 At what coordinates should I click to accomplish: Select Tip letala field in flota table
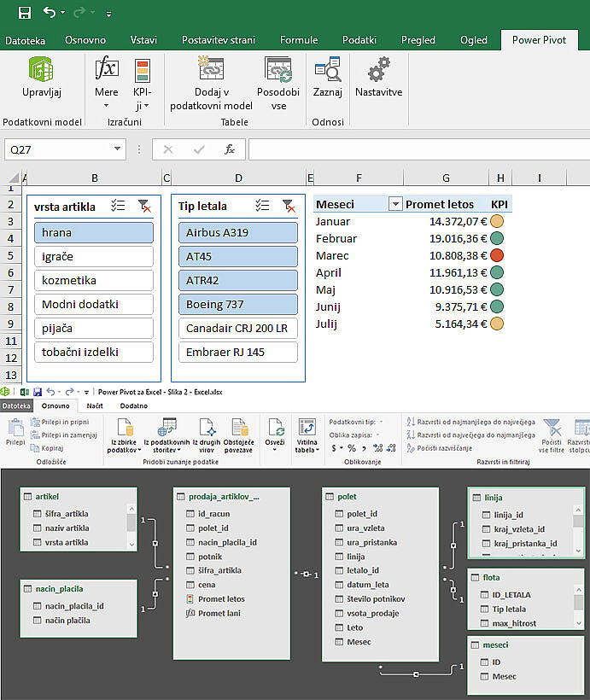(504, 609)
